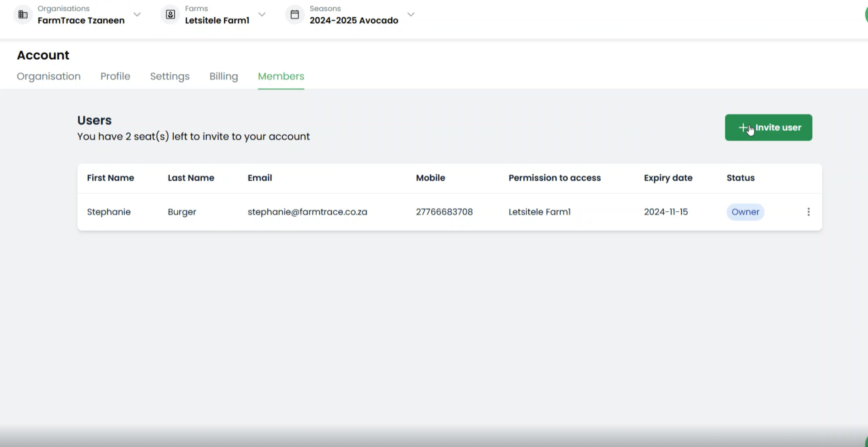Select FarmTrace Tzaneen organisation name
Viewport: 868px width, 447px height.
[81, 20]
